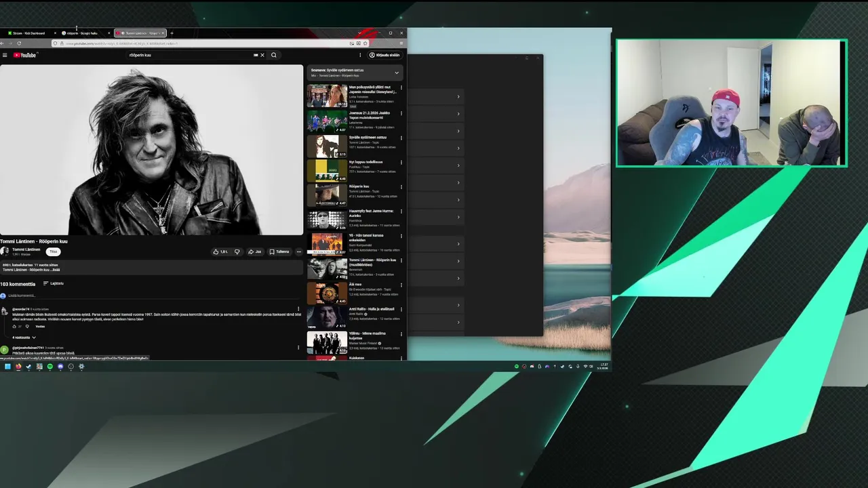Open Discord from the taskbar
The image size is (868, 488).
pyautogui.click(x=60, y=367)
